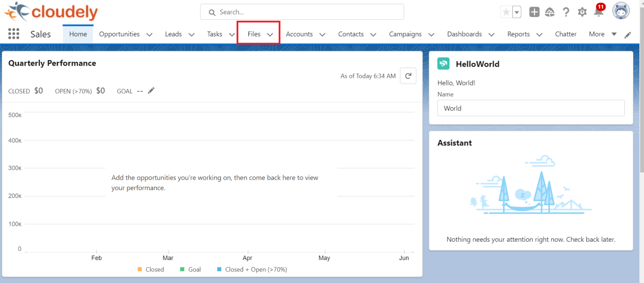Open the Salesforce Help question mark icon

(x=566, y=12)
